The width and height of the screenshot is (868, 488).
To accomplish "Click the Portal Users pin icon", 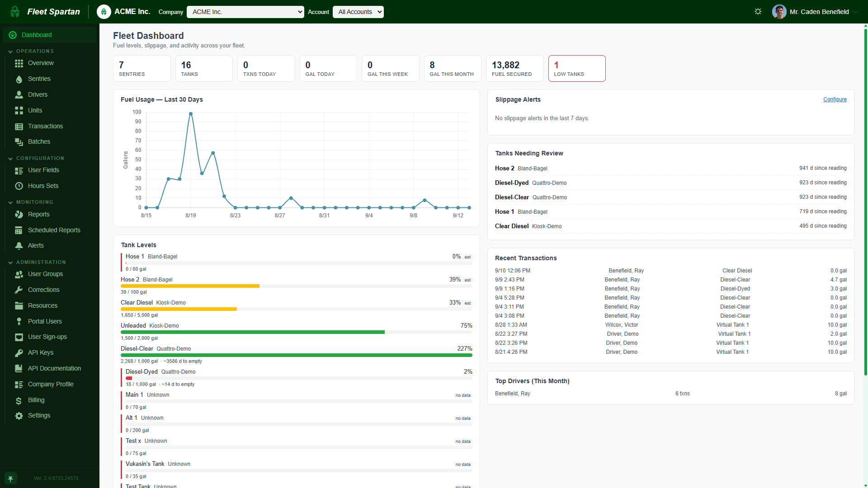I will 19,322.
